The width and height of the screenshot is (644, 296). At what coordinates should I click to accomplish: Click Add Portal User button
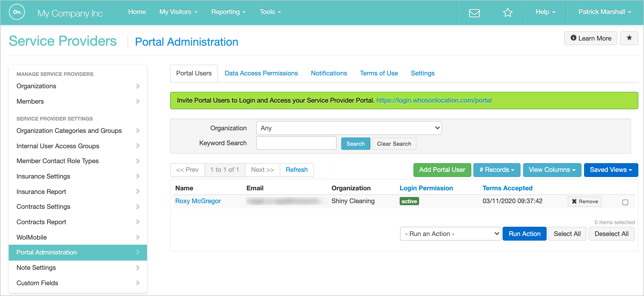442,170
